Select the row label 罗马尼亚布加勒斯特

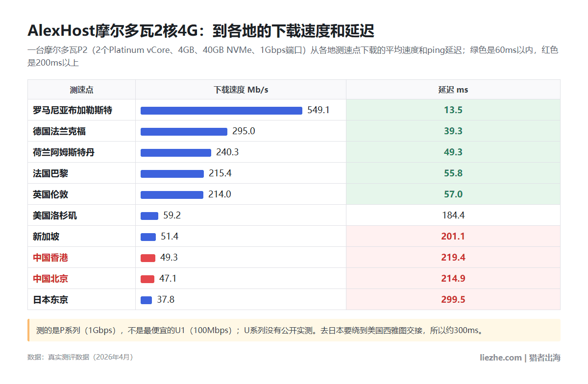[73, 110]
